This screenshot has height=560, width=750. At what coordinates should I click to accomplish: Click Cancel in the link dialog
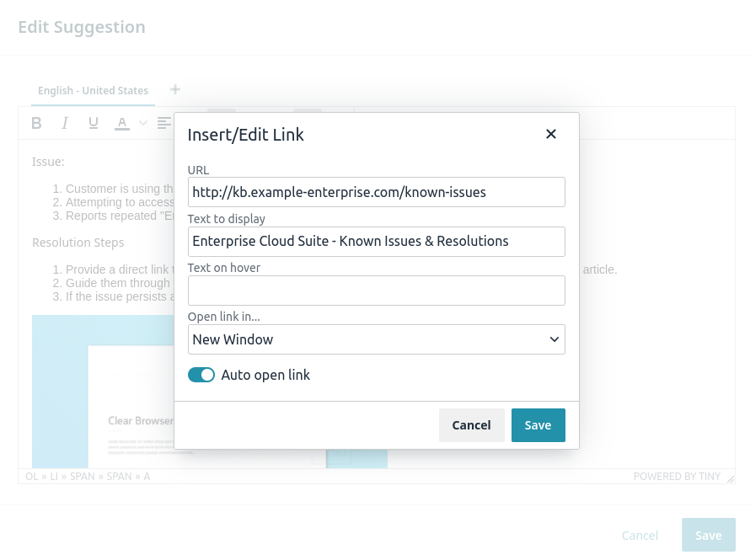[471, 425]
